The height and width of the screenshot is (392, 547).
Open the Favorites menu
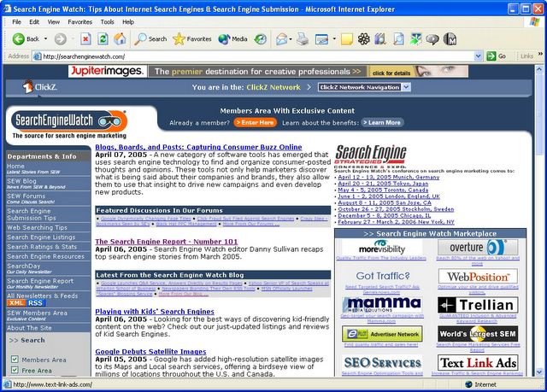(x=79, y=22)
